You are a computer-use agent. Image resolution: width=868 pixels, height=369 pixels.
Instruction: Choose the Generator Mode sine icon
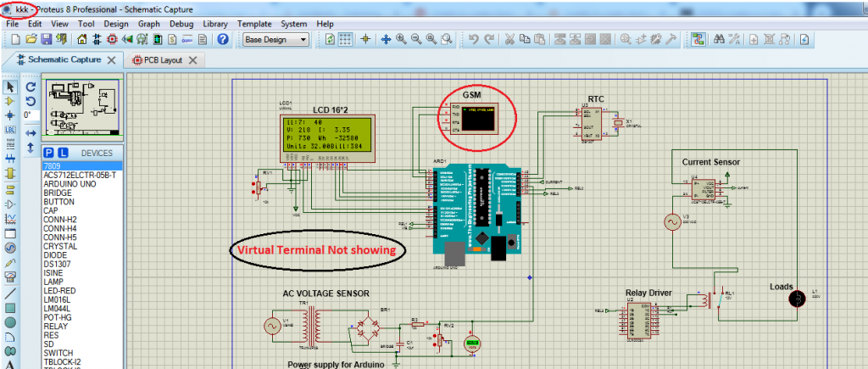click(10, 248)
